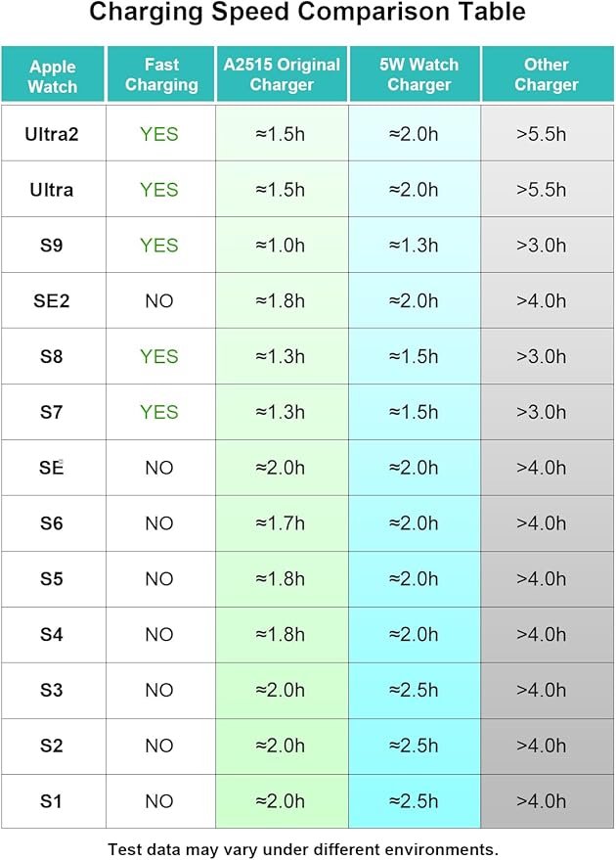616x860 pixels.
Task: Select the S1 row label
Action: tap(52, 801)
